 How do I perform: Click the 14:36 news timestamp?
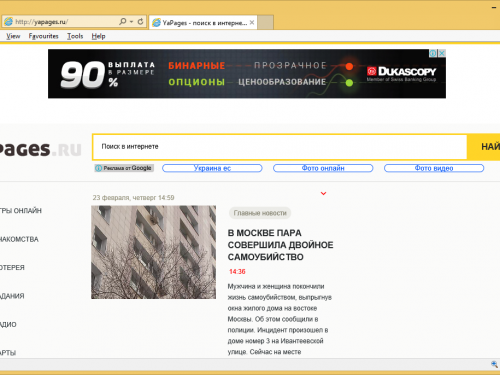(237, 272)
